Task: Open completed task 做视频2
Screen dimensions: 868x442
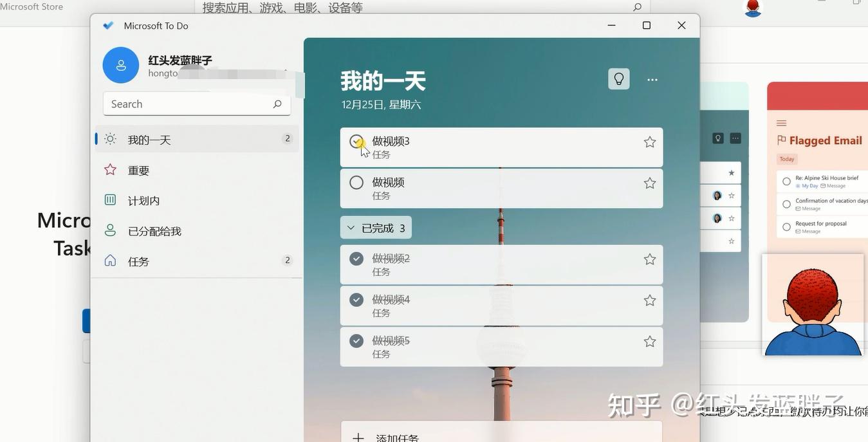Action: tap(501, 264)
